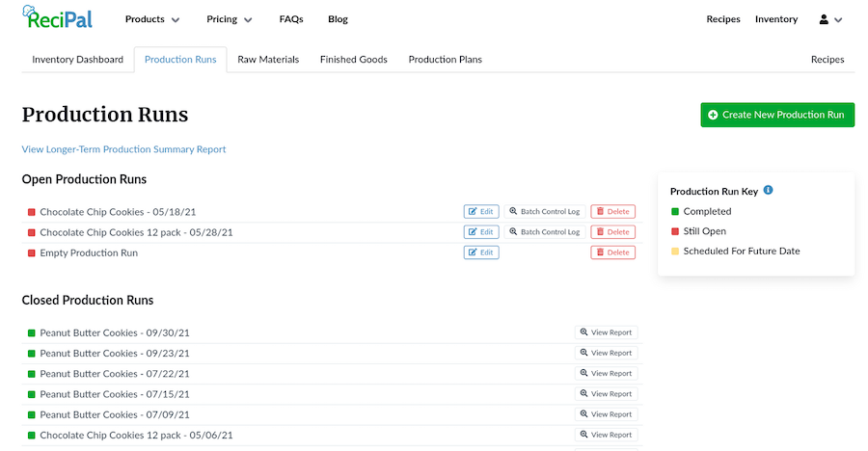868x451 pixels.
Task: Edit Chocolate Chip Cookies 05/18/21 run
Action: coord(480,212)
